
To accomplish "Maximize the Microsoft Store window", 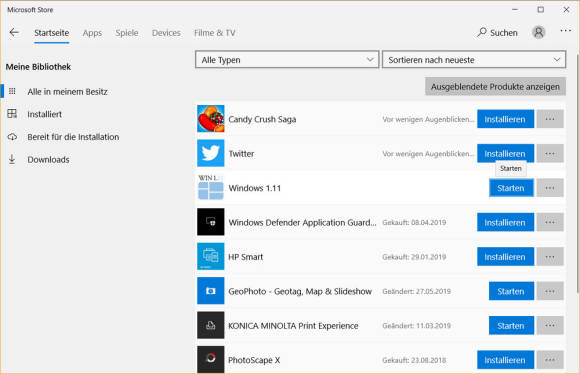I will [540, 10].
